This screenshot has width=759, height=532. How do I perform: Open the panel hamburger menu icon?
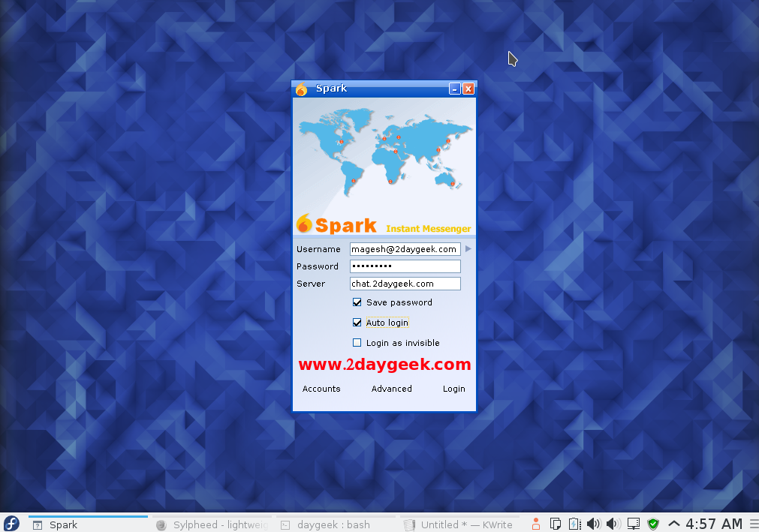click(x=754, y=524)
